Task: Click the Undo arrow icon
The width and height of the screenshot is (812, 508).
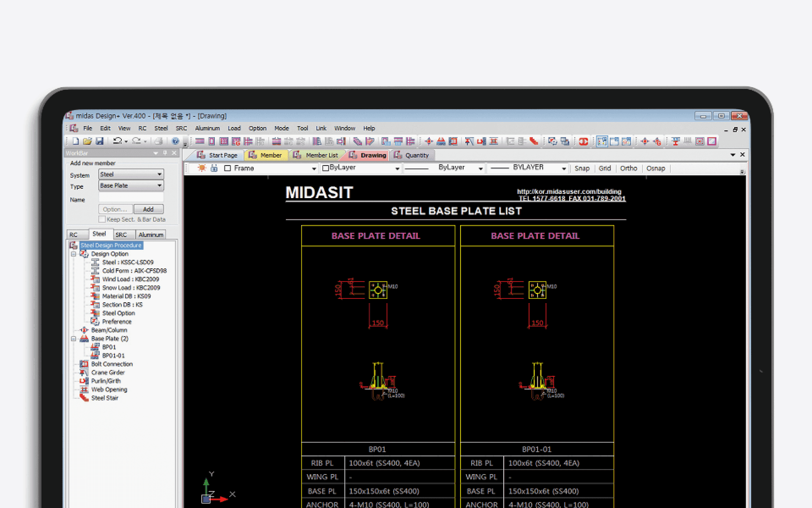Action: (118, 141)
